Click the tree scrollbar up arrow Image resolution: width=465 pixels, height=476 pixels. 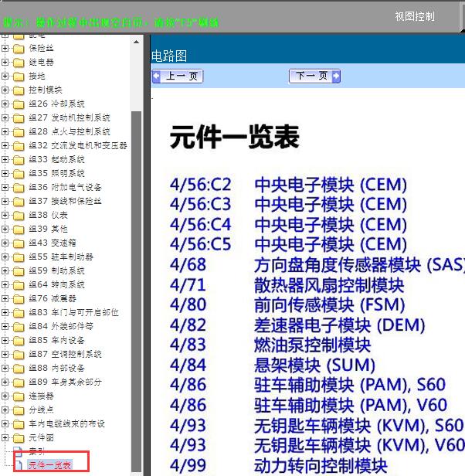[x=136, y=42]
